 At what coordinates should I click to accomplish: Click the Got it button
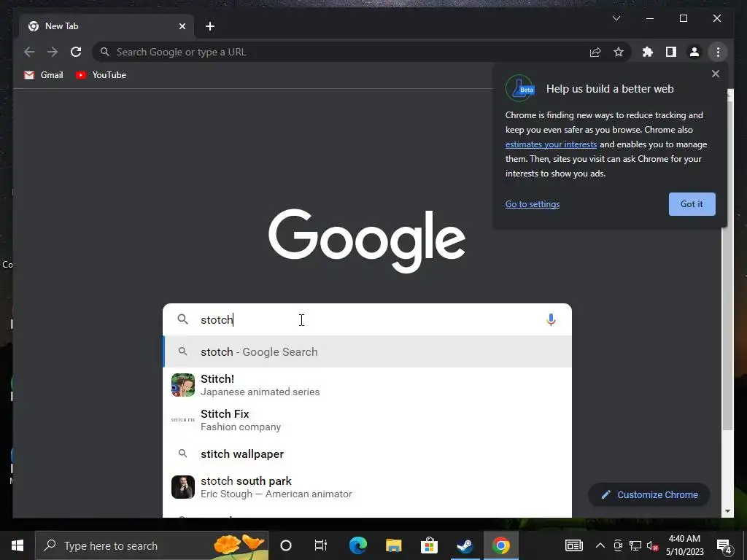[x=692, y=204]
